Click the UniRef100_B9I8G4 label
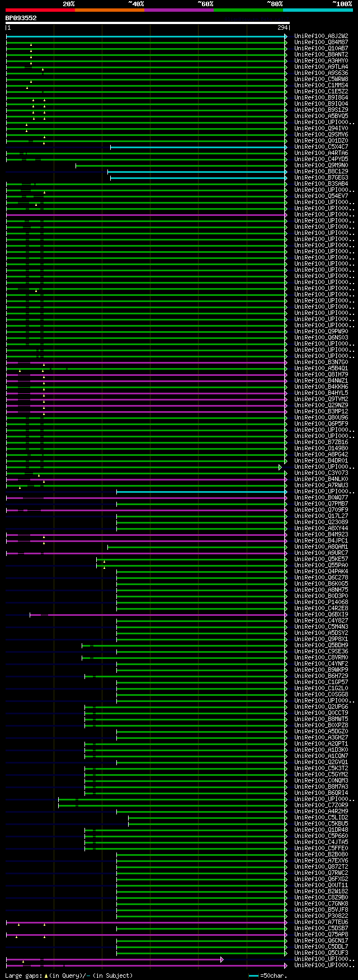The width and height of the screenshot is (358, 980). (x=321, y=98)
